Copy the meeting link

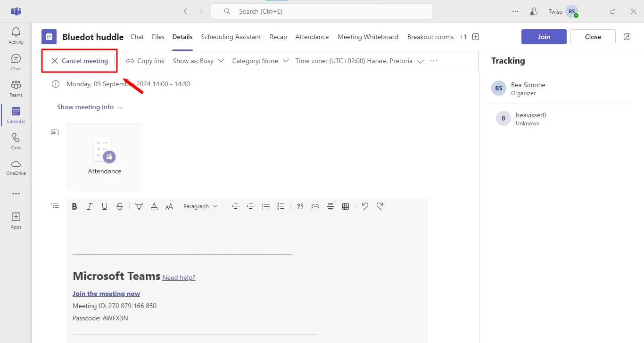coord(145,61)
